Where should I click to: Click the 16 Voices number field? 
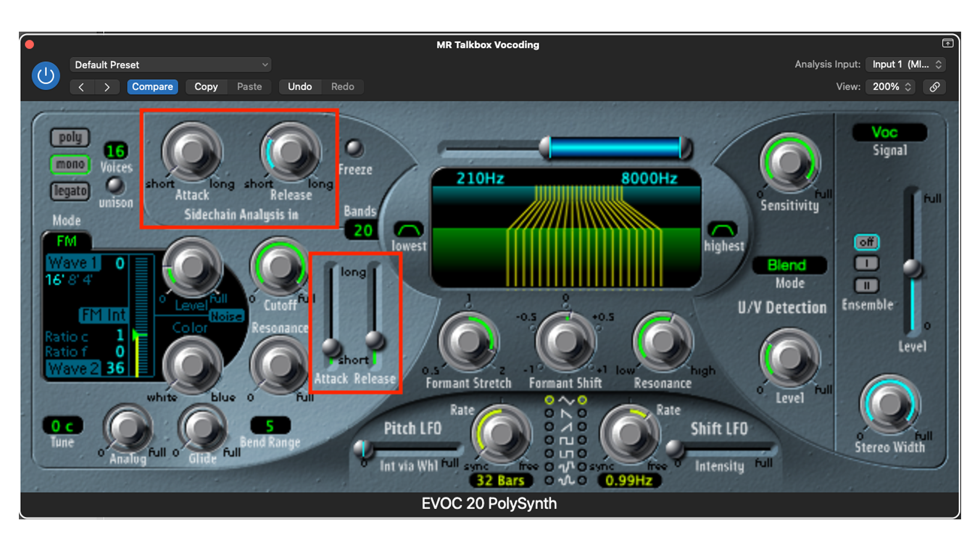[116, 151]
